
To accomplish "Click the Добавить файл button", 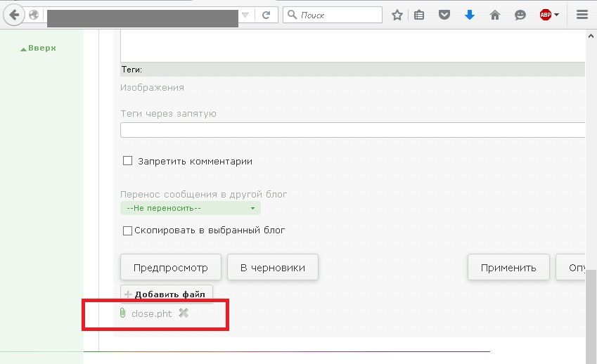I will (x=167, y=294).
